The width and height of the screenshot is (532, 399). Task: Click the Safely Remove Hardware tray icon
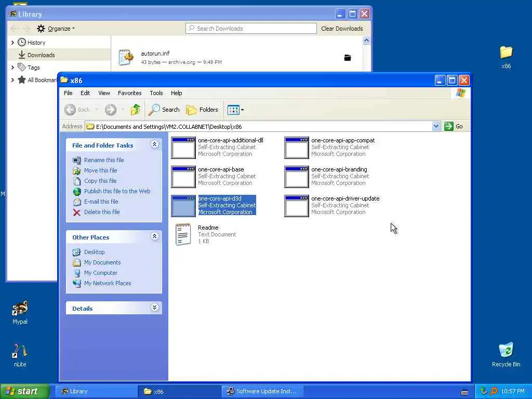pos(484,391)
